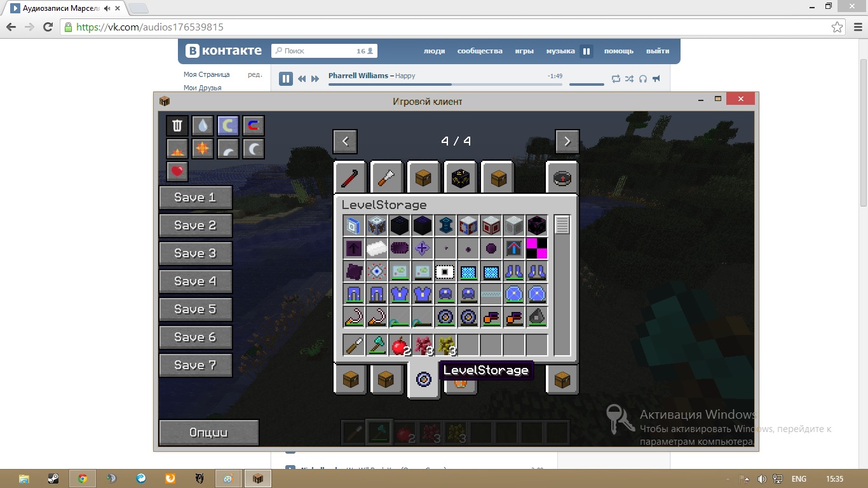Image resolution: width=868 pixels, height=488 pixels.
Task: Reload the page in Chrome
Action: [x=48, y=27]
